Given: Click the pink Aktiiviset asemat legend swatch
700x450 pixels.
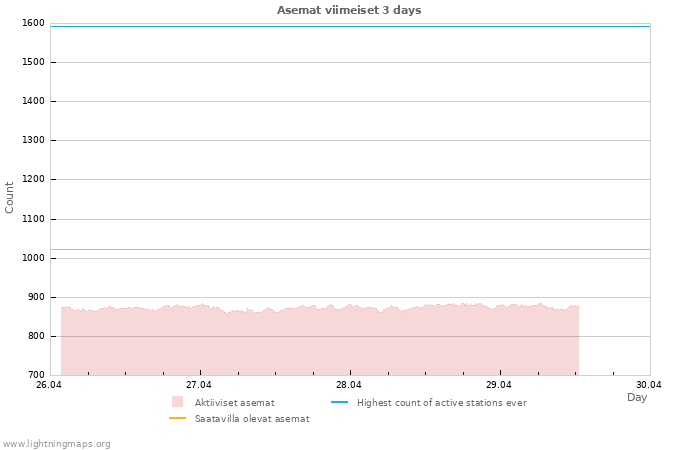Looking at the screenshot, I should pos(178,402).
